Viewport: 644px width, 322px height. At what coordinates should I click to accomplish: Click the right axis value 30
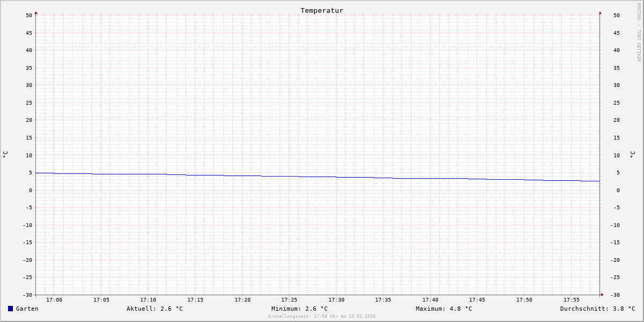617,85
